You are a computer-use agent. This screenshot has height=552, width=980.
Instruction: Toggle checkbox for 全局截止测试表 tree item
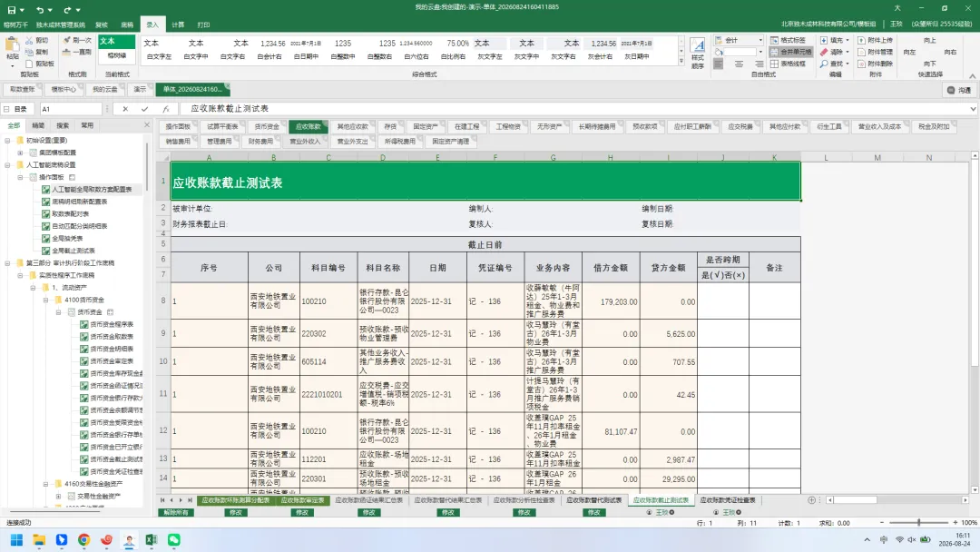coord(45,251)
